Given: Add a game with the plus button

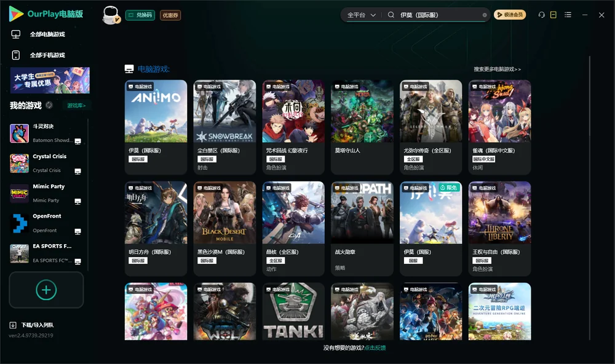Looking at the screenshot, I should (x=46, y=290).
